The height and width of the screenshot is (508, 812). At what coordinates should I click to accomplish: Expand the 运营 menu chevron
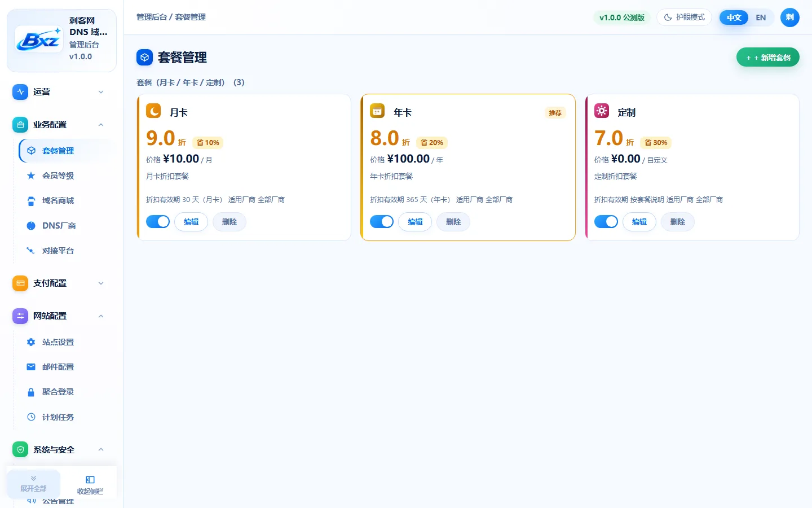pyautogui.click(x=101, y=92)
